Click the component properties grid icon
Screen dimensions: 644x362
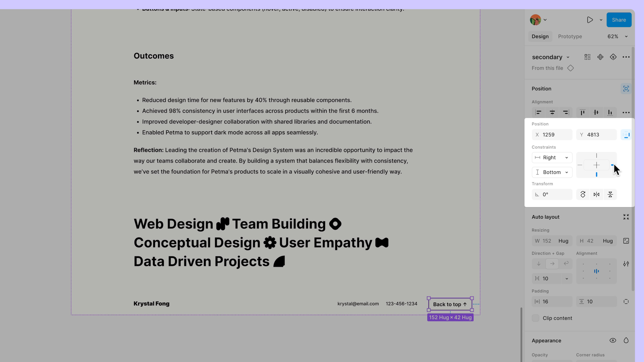tap(587, 57)
